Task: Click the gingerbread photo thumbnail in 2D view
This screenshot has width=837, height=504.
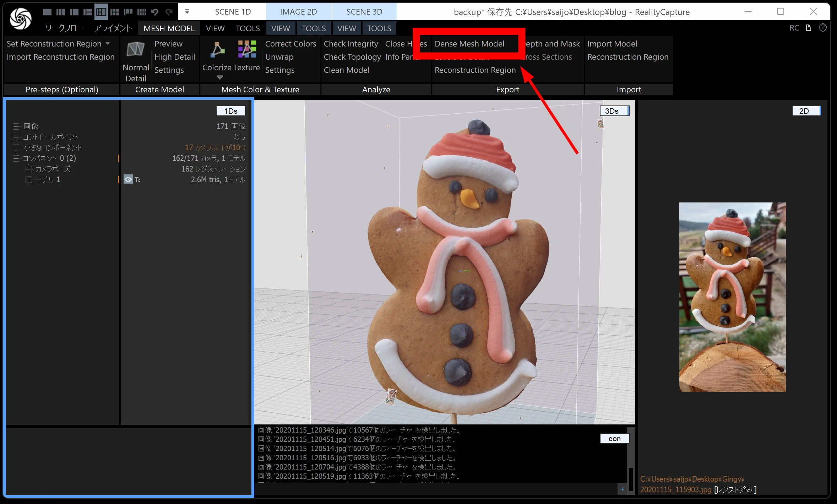Action: pos(732,297)
